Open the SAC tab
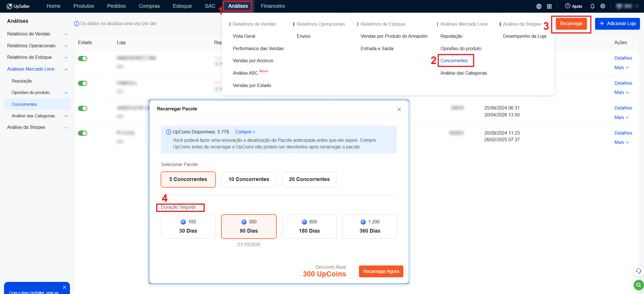 (210, 6)
